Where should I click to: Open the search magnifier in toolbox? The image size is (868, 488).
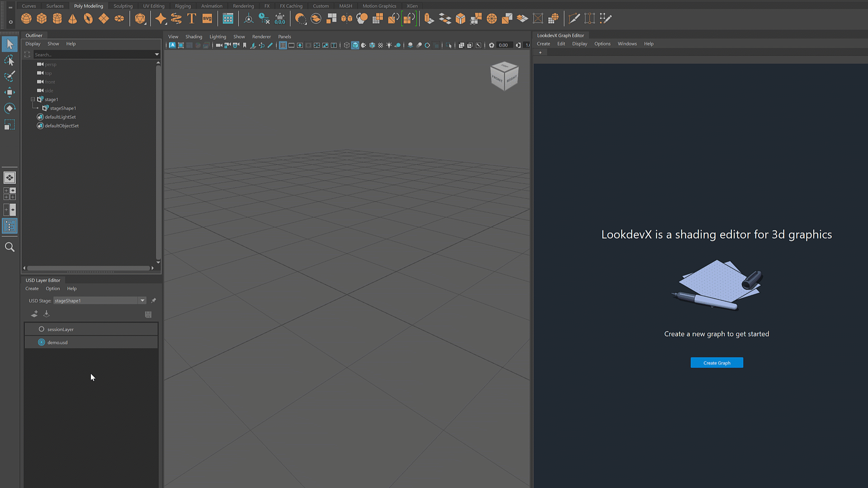pyautogui.click(x=9, y=247)
